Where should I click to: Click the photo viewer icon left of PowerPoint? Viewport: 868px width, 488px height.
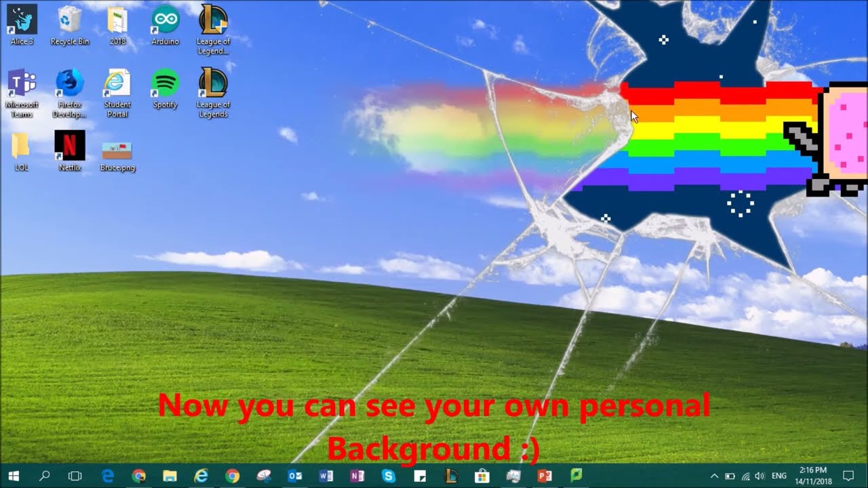(513, 476)
